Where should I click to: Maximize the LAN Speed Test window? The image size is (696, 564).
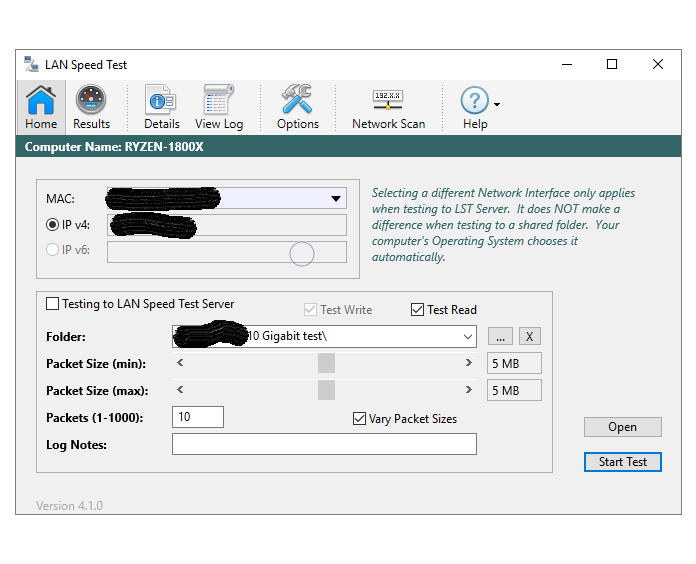[x=612, y=64]
